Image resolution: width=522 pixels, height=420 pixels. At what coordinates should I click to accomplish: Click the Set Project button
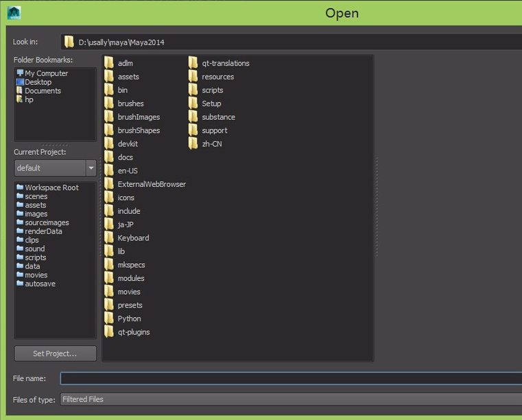point(56,354)
